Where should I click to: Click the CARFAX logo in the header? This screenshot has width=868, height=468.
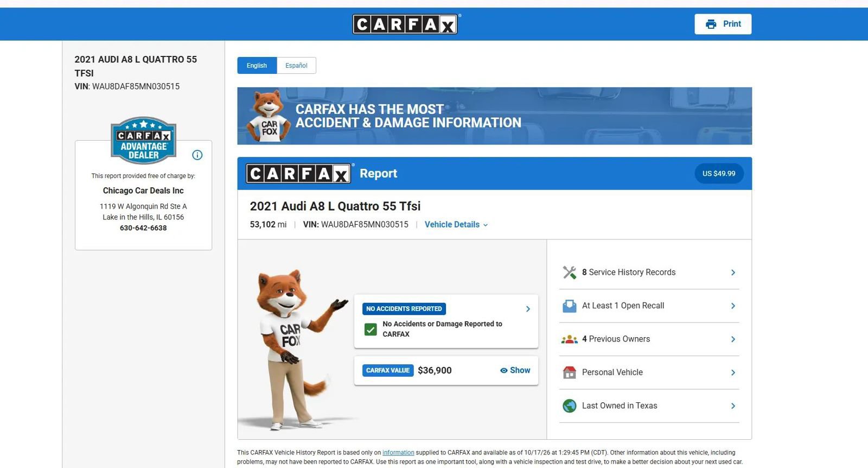(x=406, y=24)
